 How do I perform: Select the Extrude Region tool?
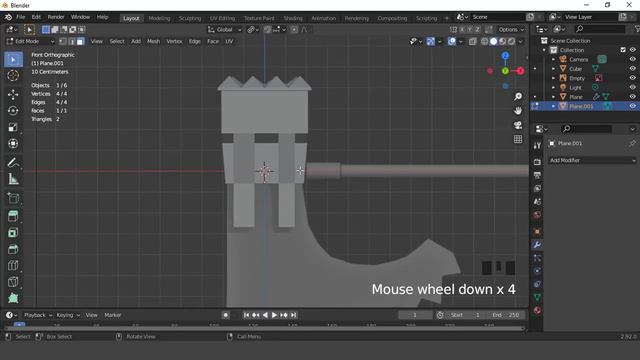13,216
